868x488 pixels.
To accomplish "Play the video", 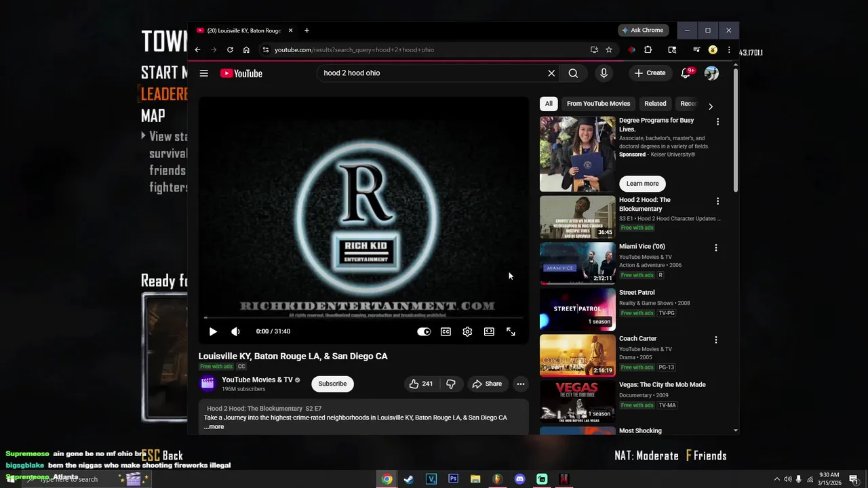I will tap(213, 331).
